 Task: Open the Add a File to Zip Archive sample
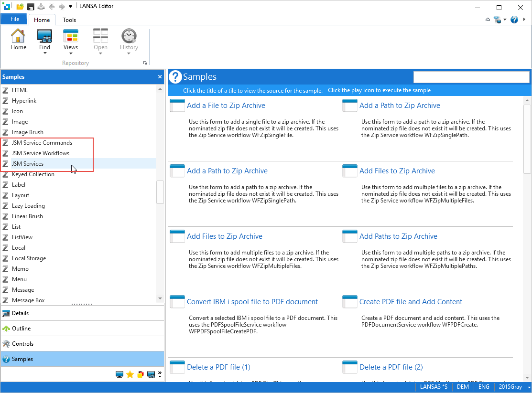pyautogui.click(x=226, y=106)
